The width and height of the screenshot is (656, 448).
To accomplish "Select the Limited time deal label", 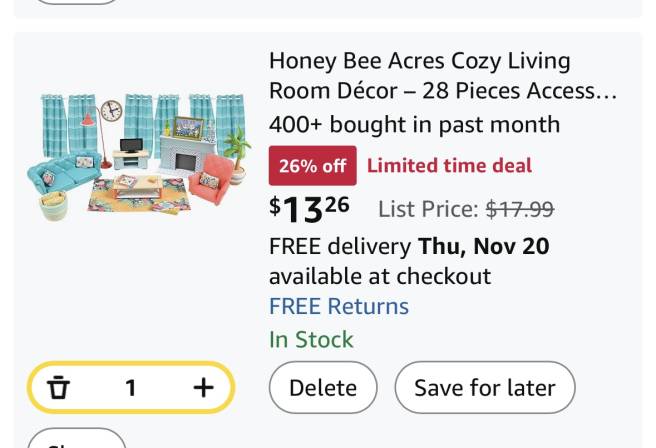I will point(449,166).
